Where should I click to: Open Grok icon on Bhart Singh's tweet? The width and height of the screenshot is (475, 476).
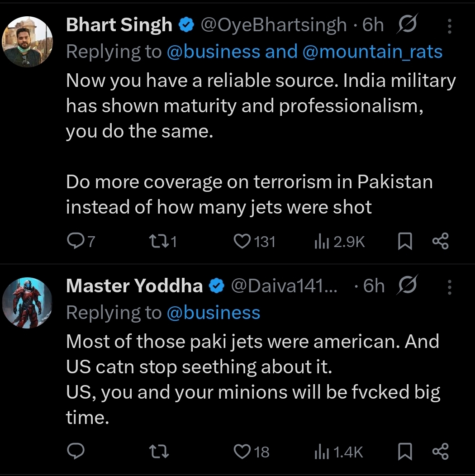pos(407,24)
